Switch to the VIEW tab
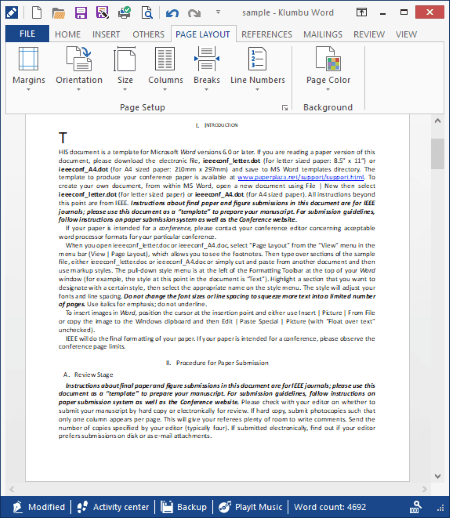Viewport: 450px width, 518px height. tap(406, 34)
